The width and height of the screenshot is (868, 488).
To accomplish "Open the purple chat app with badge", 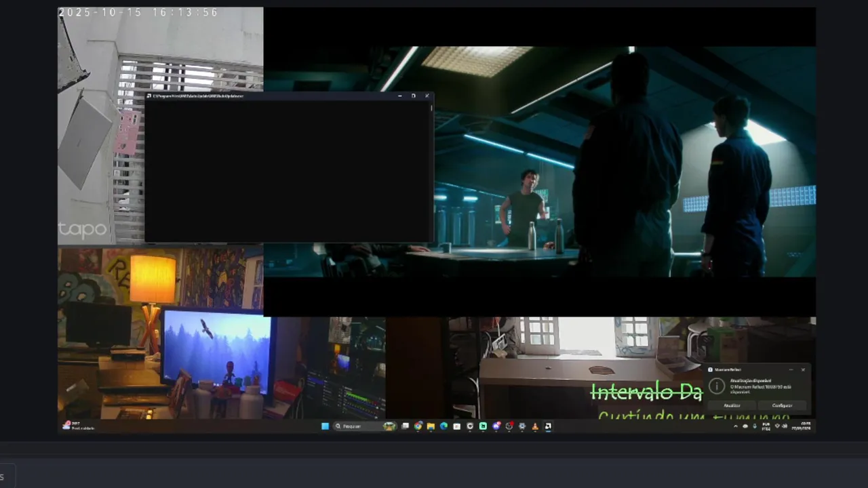I will click(496, 426).
